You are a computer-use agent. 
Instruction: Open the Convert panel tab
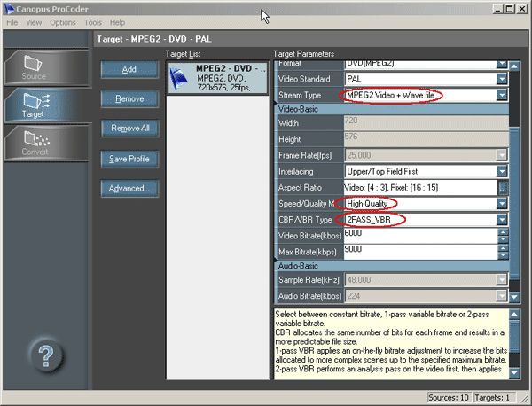click(x=46, y=143)
